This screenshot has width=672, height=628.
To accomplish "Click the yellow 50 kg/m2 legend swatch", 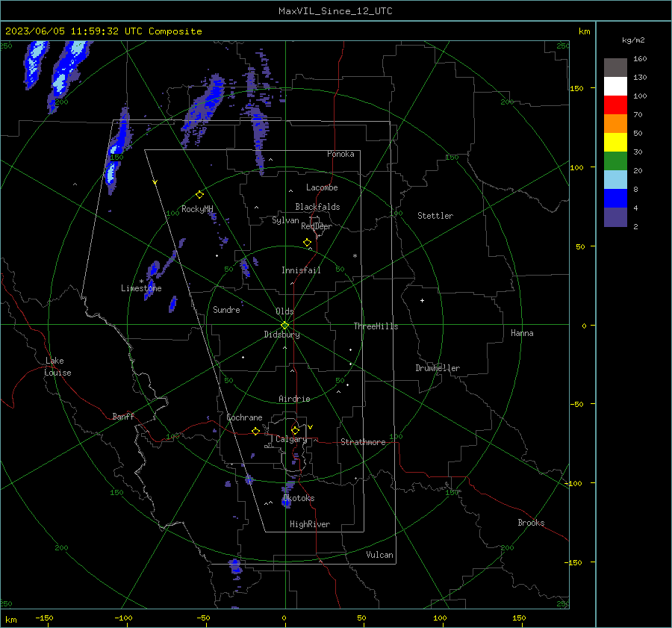I will pyautogui.click(x=615, y=143).
